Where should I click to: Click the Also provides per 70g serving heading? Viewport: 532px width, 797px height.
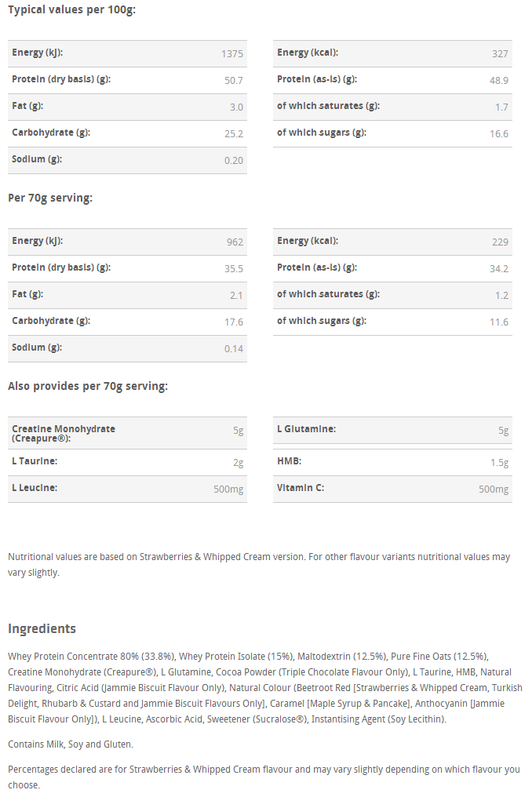[88, 386]
